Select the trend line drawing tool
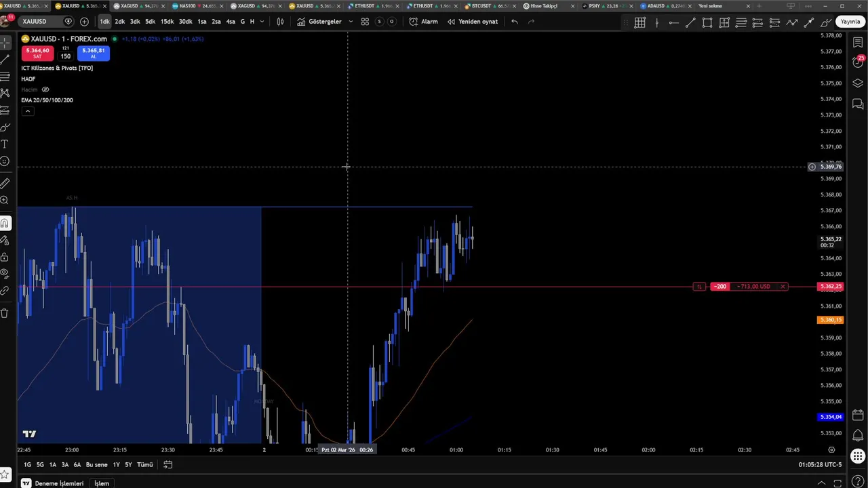Image resolution: width=868 pixels, height=488 pixels. pos(5,60)
